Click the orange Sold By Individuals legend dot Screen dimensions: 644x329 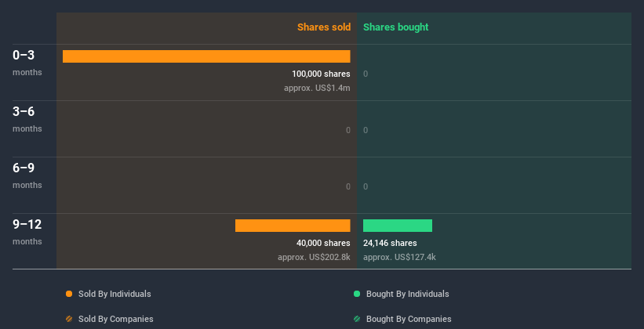(x=69, y=294)
